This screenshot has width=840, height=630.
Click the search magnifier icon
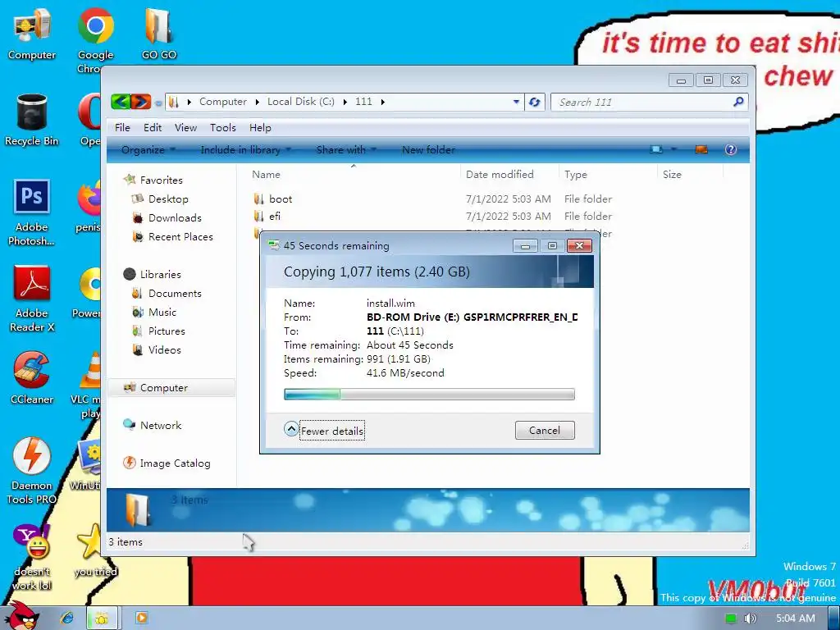739,101
